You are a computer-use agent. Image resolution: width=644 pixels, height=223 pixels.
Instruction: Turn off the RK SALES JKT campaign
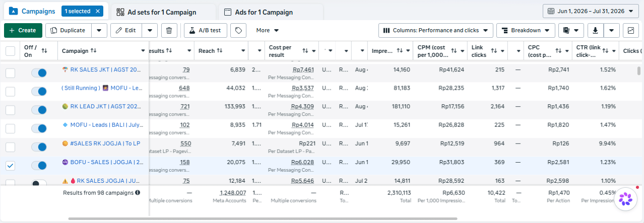point(39,73)
